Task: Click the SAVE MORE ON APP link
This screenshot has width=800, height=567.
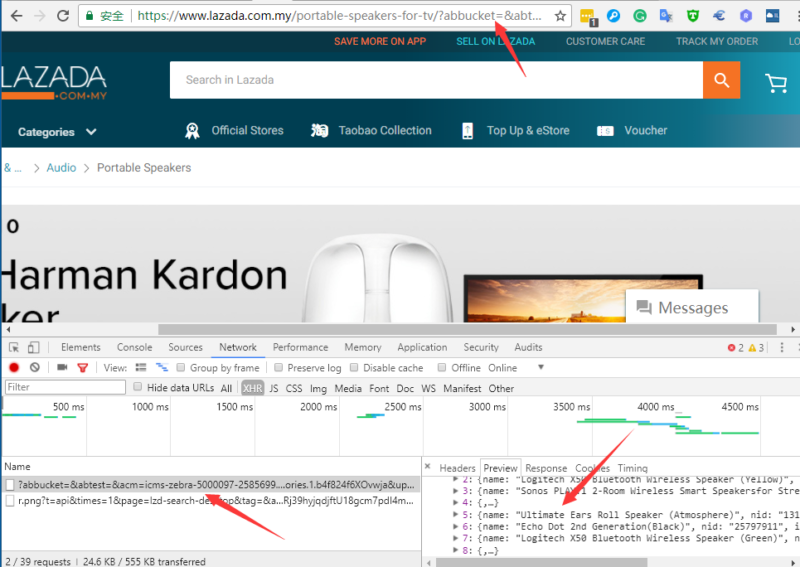Action: coord(380,41)
